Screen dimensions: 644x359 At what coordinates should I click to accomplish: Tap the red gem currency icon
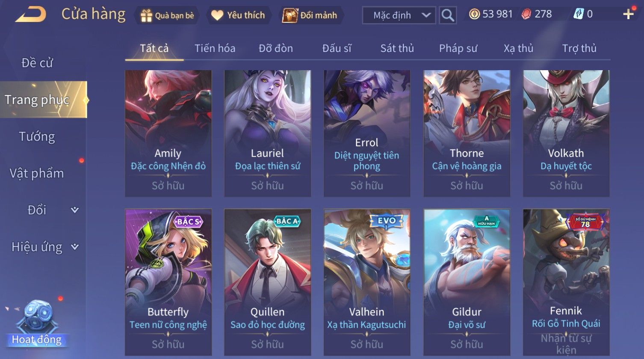click(526, 14)
